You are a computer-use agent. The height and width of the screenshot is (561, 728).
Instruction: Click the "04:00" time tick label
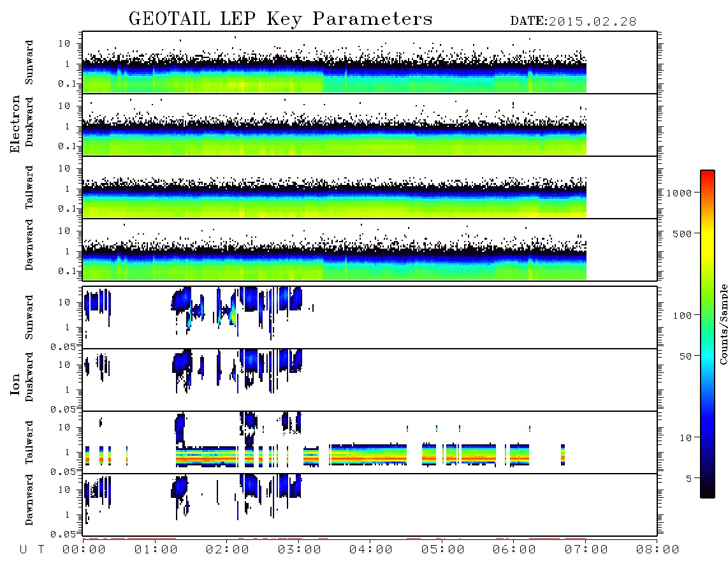(370, 550)
